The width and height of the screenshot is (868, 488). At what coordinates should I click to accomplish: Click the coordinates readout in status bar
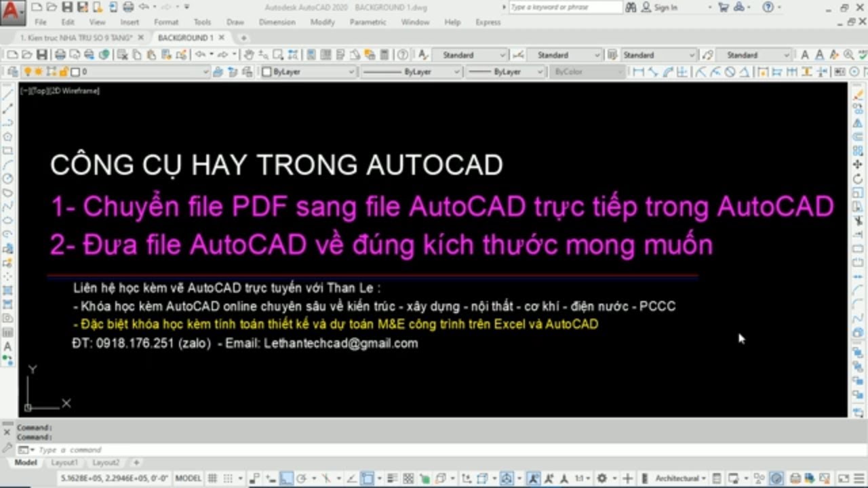coord(114,479)
